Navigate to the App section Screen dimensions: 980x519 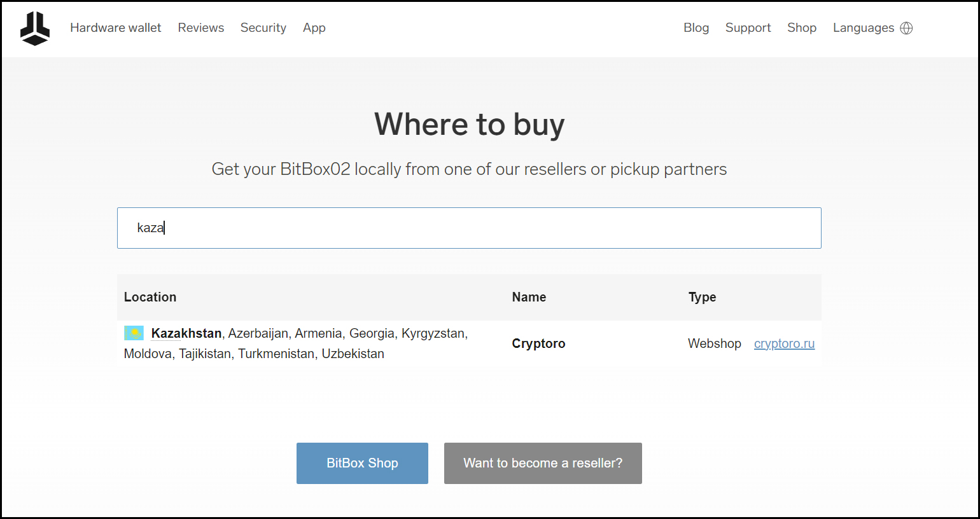(x=314, y=28)
